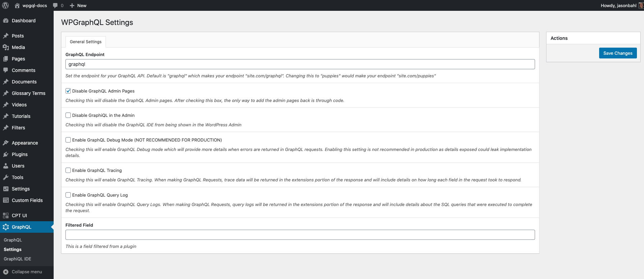Screen dimensions: 644x279
Task: Select the General Settings tab
Action: (x=86, y=42)
